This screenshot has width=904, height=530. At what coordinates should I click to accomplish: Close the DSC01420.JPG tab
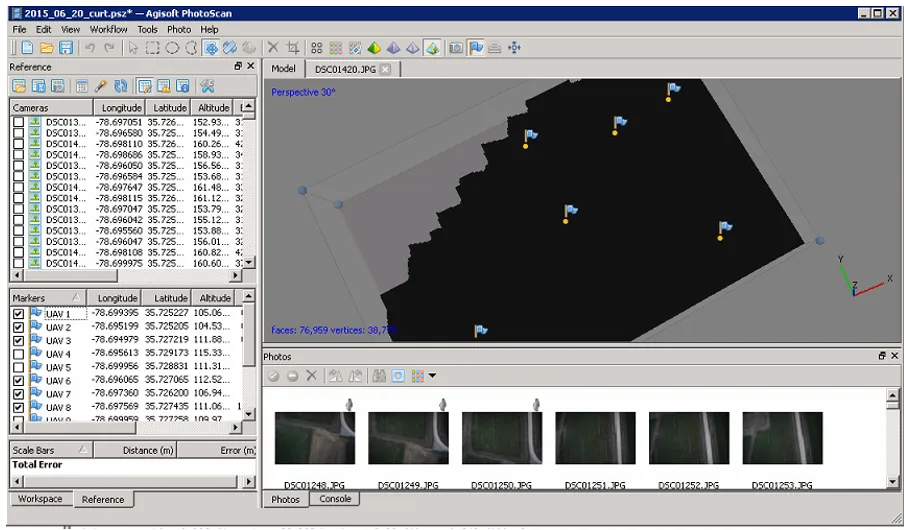click(x=385, y=69)
